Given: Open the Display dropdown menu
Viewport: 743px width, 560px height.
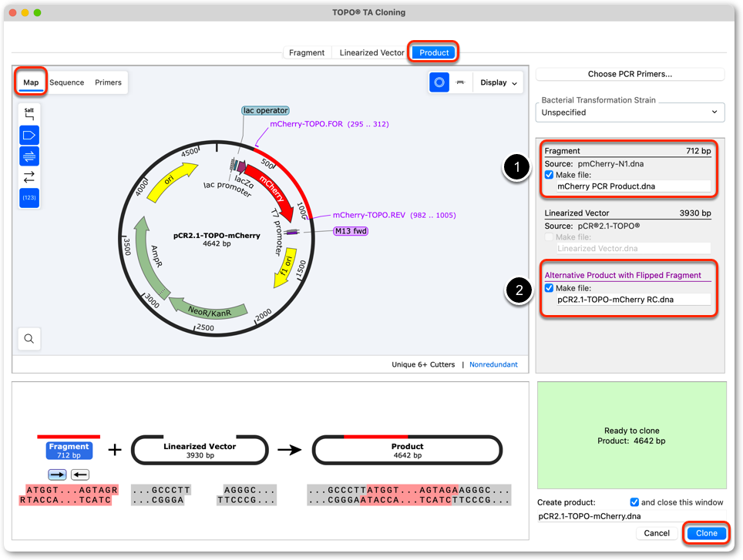Looking at the screenshot, I should coord(498,82).
